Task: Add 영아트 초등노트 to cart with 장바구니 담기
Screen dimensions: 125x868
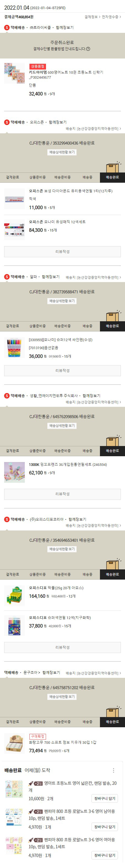Action: [x=105, y=799]
